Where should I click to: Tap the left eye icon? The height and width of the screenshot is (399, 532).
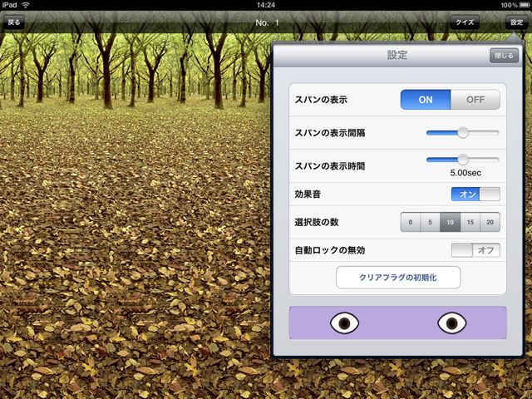point(344,323)
